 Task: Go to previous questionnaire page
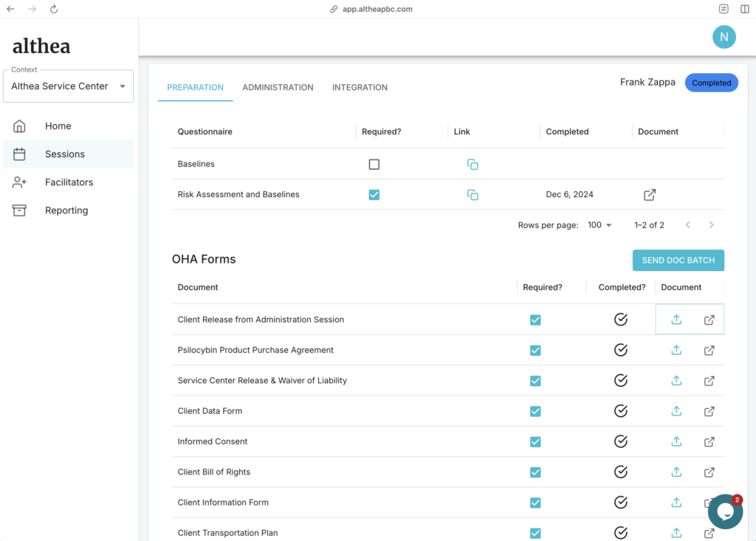click(x=688, y=225)
